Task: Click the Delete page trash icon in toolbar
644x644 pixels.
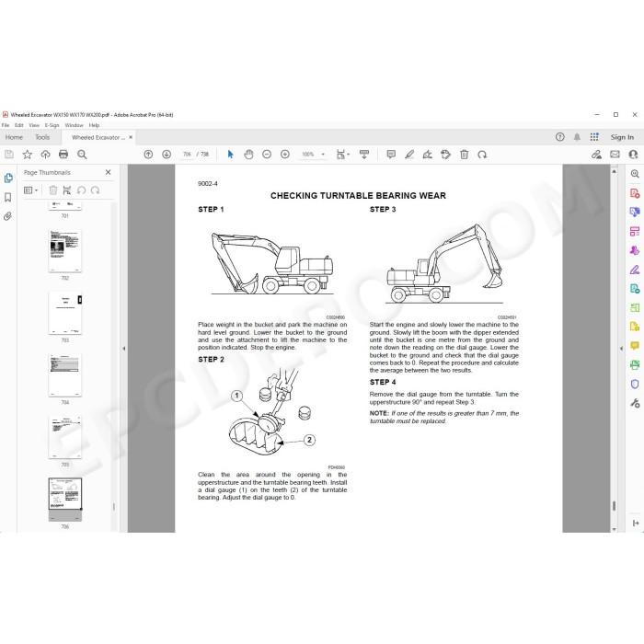Action: [464, 155]
